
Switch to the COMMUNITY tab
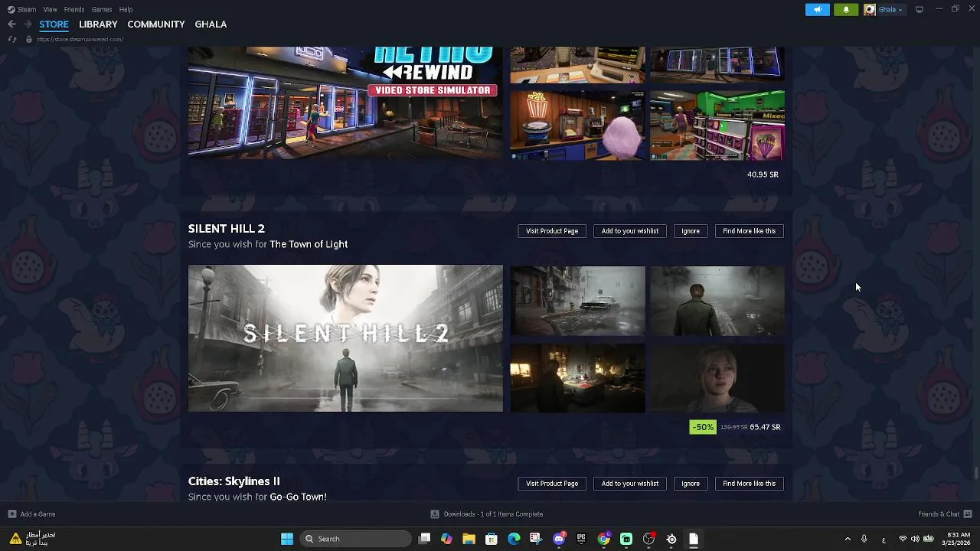click(156, 24)
